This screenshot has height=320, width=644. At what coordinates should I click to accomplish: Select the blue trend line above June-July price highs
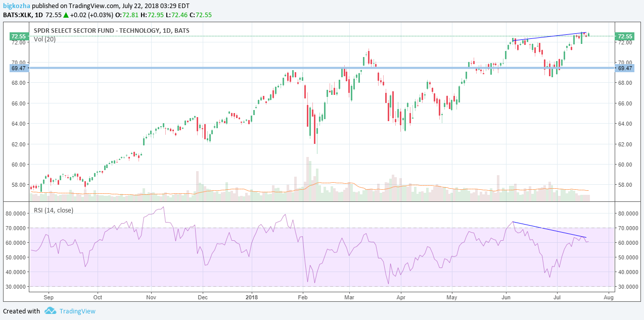[x=549, y=36]
